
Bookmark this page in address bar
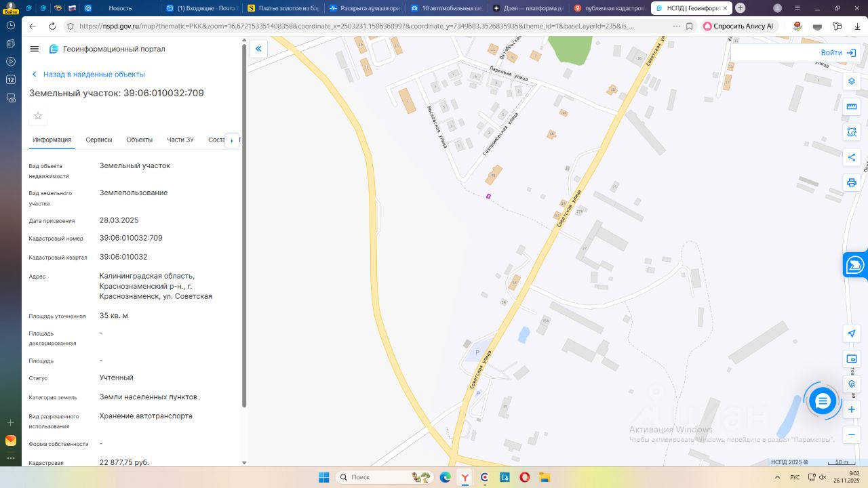click(690, 26)
